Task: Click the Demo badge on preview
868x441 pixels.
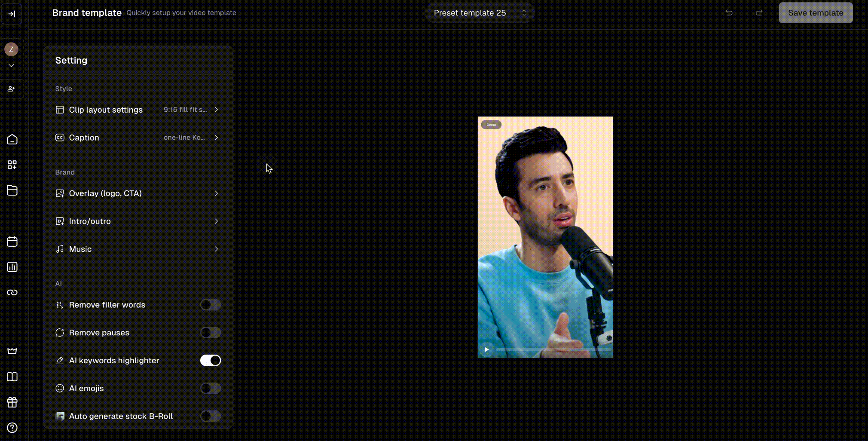Action: [491, 125]
